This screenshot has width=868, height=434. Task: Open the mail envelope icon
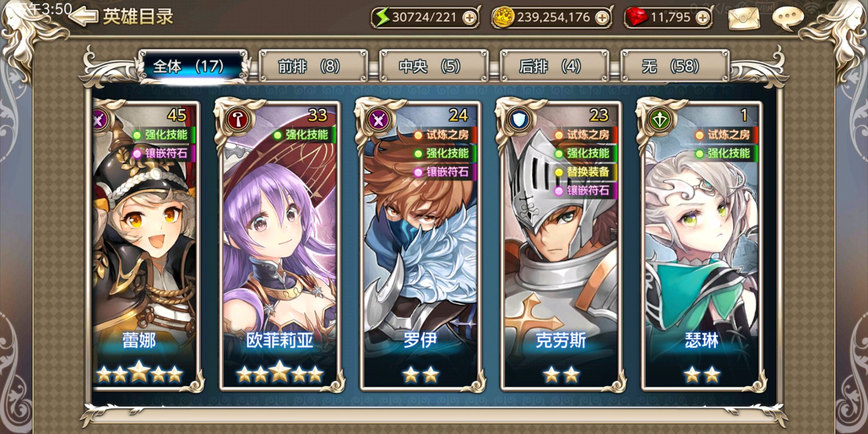coord(744,18)
